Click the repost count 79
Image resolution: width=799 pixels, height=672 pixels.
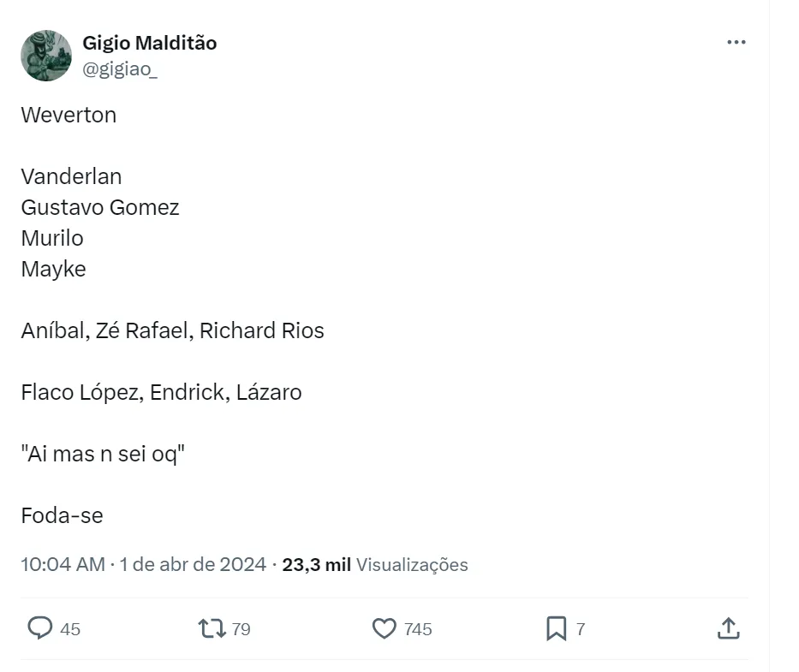click(x=241, y=629)
